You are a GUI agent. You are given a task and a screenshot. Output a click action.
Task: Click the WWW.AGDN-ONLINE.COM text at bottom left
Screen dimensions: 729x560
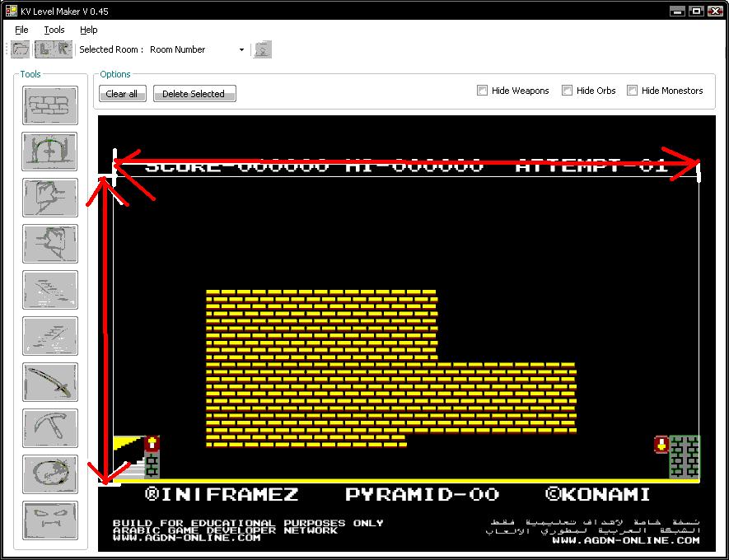(186, 538)
